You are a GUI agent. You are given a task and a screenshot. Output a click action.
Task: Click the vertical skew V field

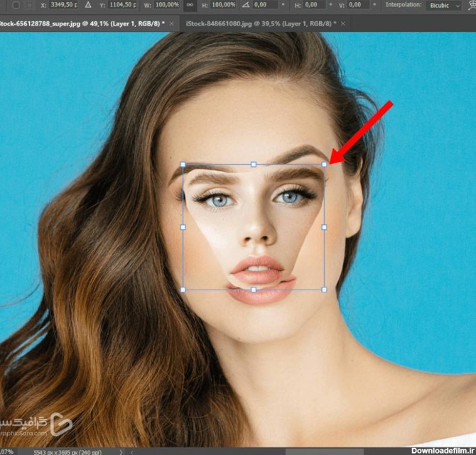click(359, 5)
